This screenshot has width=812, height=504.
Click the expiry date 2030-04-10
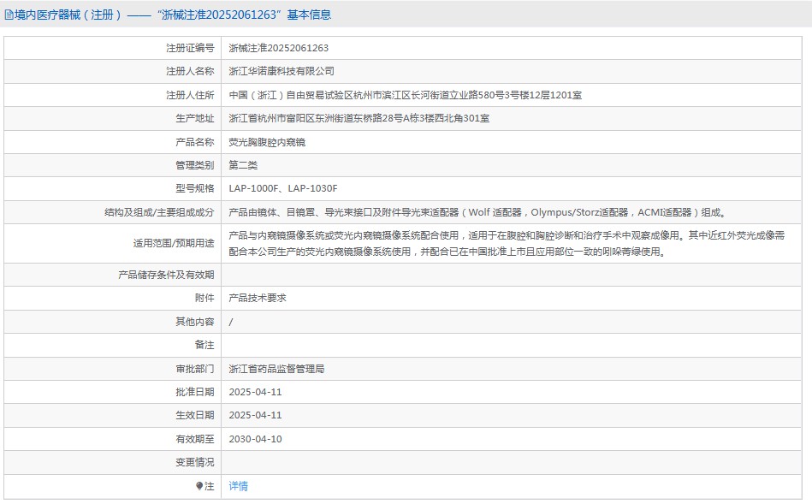coord(255,439)
